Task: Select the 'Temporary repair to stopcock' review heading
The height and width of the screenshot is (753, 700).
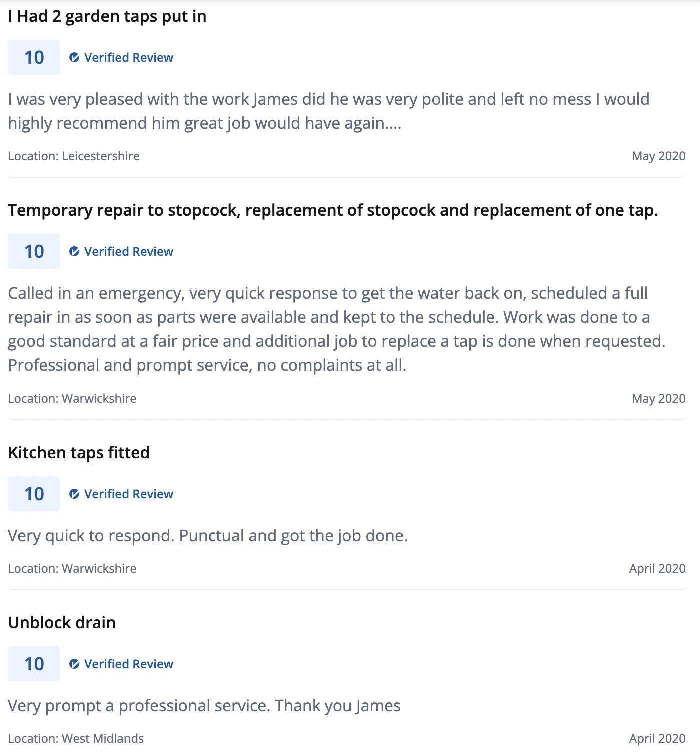Action: pos(333,210)
